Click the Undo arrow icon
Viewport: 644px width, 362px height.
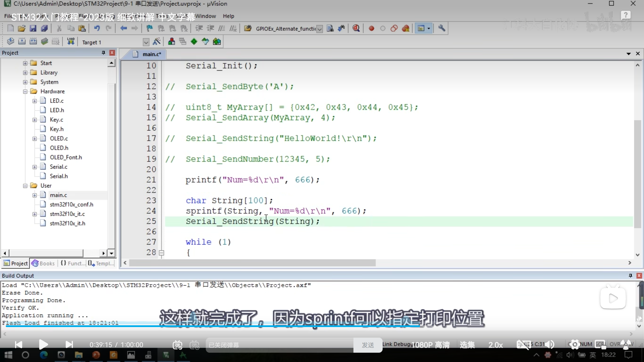point(97,28)
